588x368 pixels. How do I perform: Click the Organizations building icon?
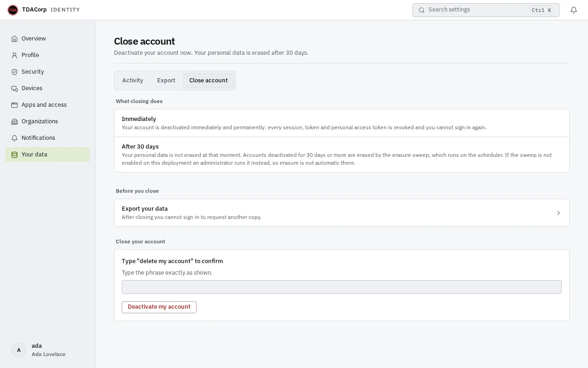[14, 121]
